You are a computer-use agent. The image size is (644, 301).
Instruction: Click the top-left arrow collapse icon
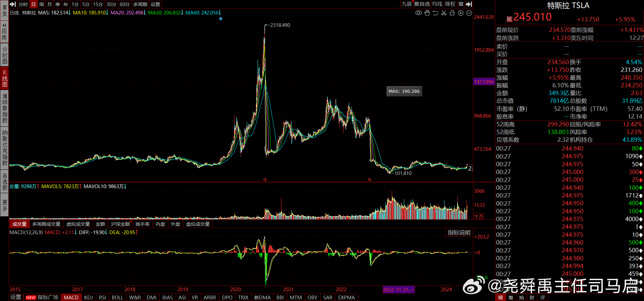coord(13,4)
